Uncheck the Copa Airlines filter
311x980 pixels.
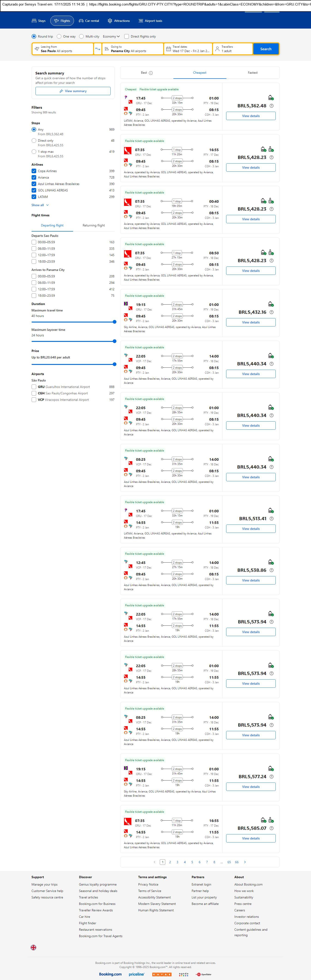34,171
